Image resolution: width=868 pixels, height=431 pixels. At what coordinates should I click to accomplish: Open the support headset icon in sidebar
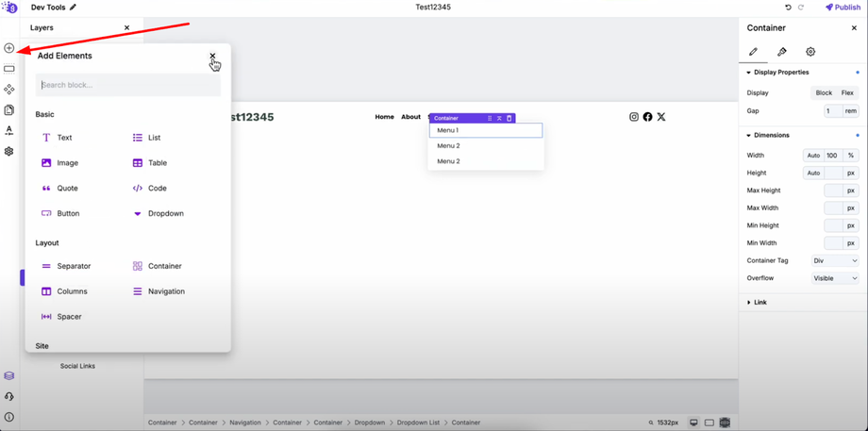click(x=8, y=396)
